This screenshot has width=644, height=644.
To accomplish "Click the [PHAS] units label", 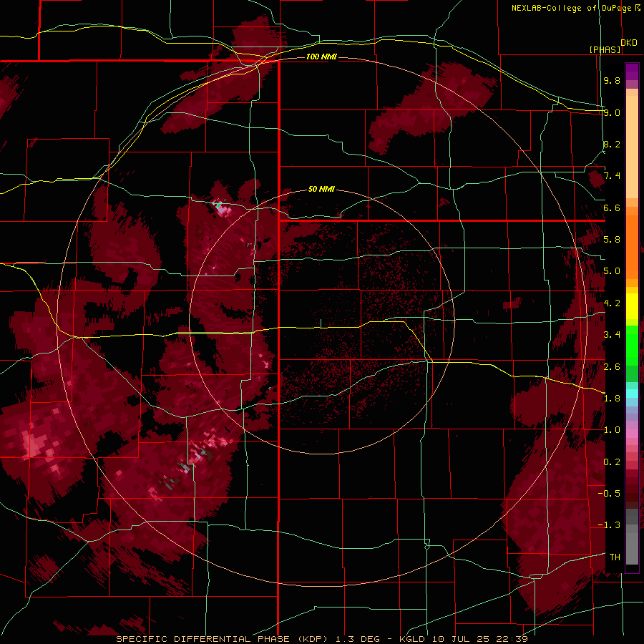I will coord(605,50).
